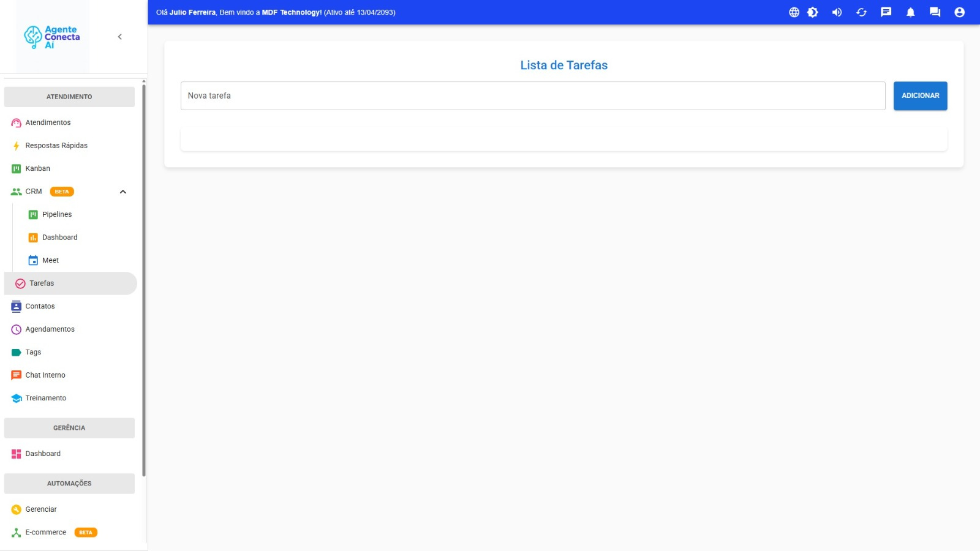
Task: Click the Pipelines green board icon
Action: [x=33, y=215]
